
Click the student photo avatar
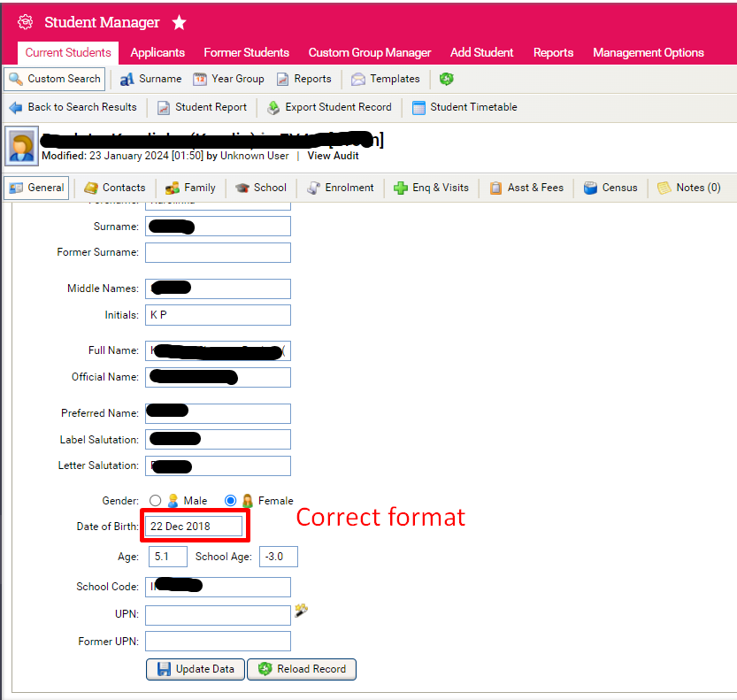coord(21,146)
